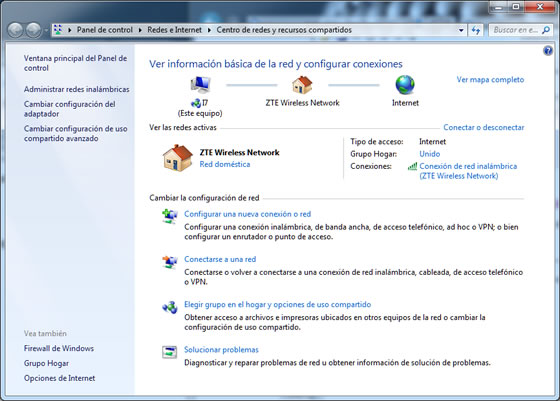The width and height of the screenshot is (560, 401).
Task: Open Ver mapa completo link
Action: 490,80
